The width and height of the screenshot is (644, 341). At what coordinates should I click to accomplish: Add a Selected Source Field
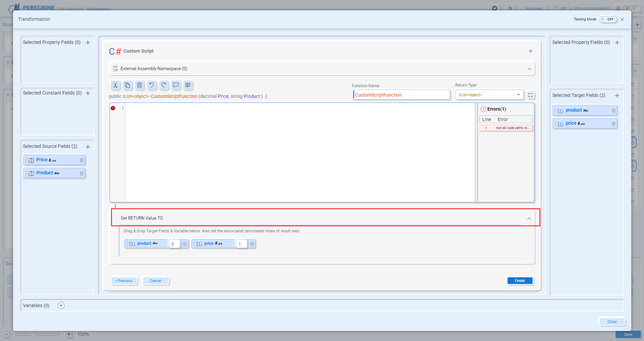point(88,147)
